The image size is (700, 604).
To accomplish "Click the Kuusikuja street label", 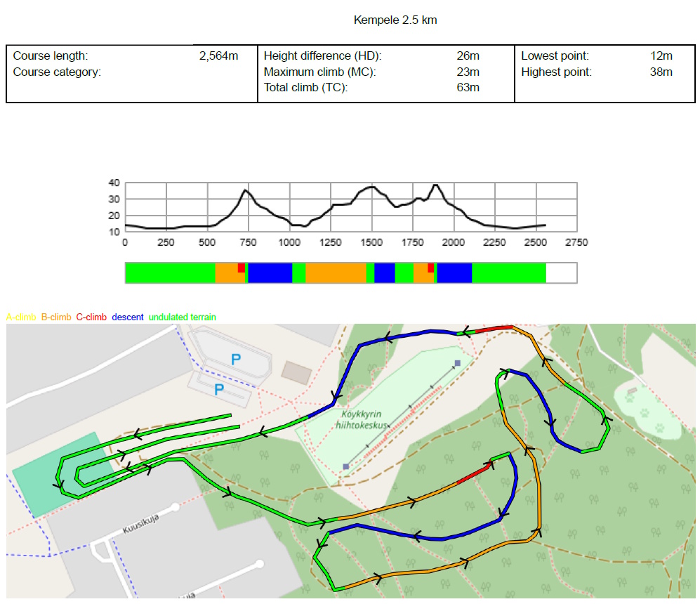I will click(140, 523).
